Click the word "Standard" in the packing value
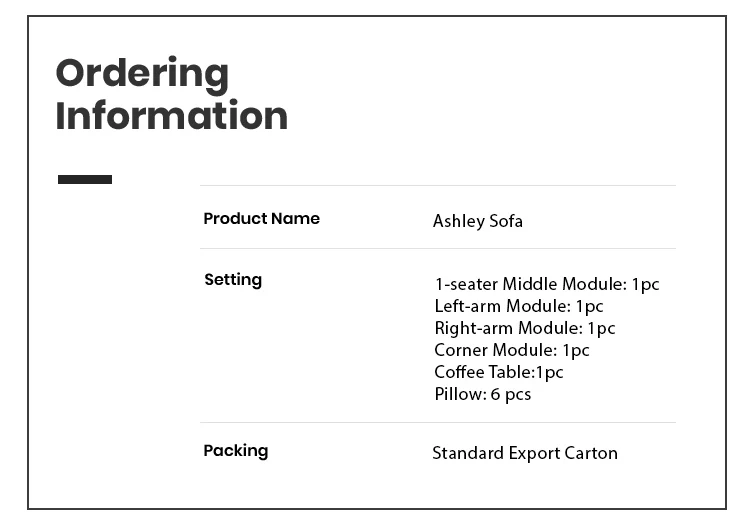The height and width of the screenshot is (522, 750). coord(467,454)
